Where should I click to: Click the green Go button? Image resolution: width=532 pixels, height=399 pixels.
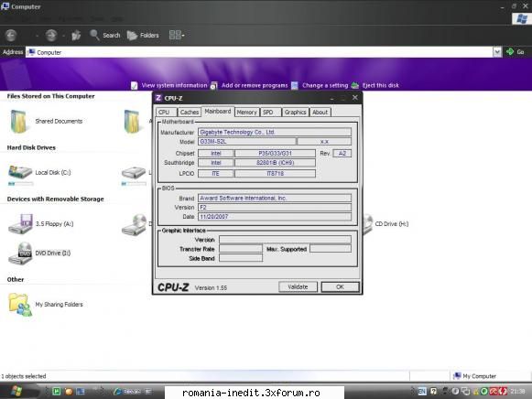(x=515, y=52)
